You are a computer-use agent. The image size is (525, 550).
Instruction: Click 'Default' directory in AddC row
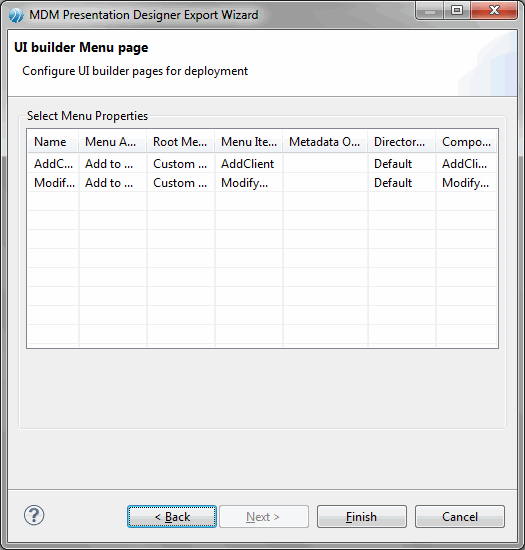coord(402,163)
